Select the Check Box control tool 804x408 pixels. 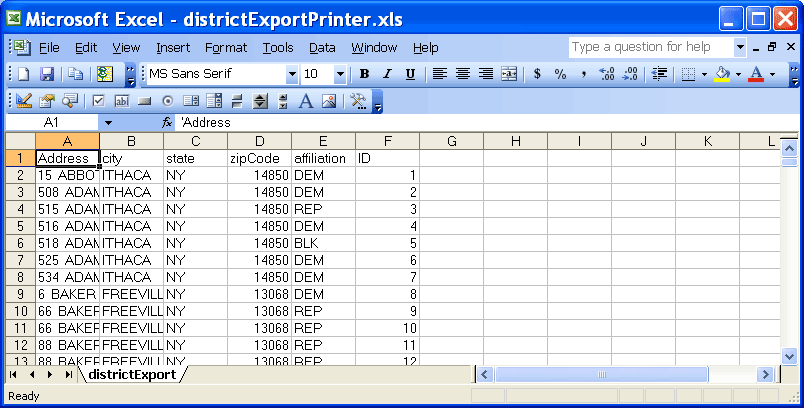(x=99, y=100)
